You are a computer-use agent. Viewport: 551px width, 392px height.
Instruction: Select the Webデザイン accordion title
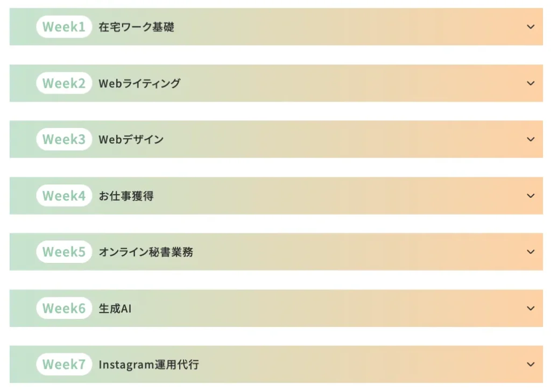click(x=131, y=140)
